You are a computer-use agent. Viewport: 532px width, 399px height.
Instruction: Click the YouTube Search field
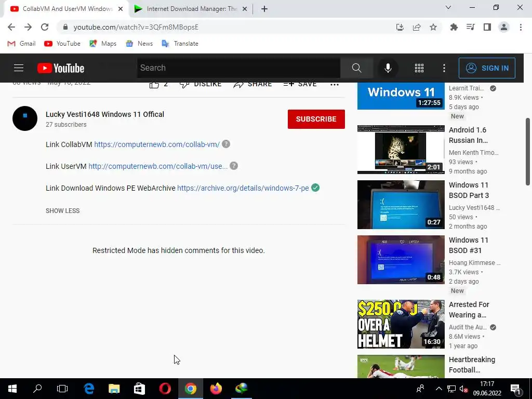238,68
